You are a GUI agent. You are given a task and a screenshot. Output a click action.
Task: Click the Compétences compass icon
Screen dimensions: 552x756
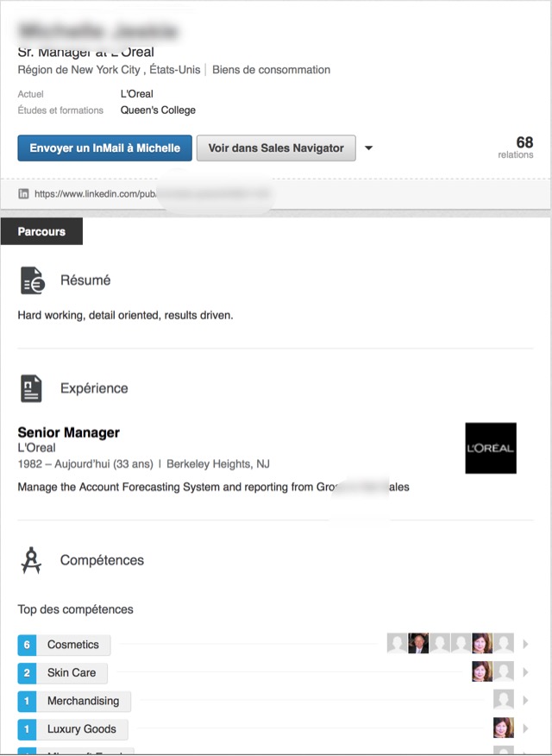point(31,560)
